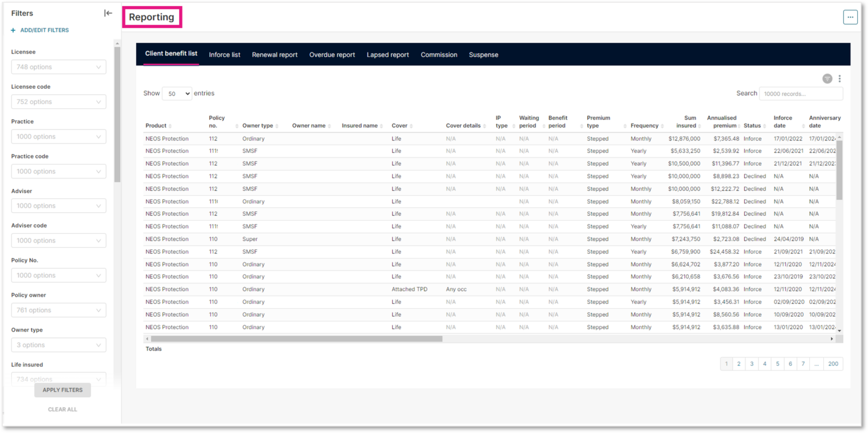Viewport: 868px width, 433px height.
Task: Open the Licensee filter dropdown
Action: (58, 67)
